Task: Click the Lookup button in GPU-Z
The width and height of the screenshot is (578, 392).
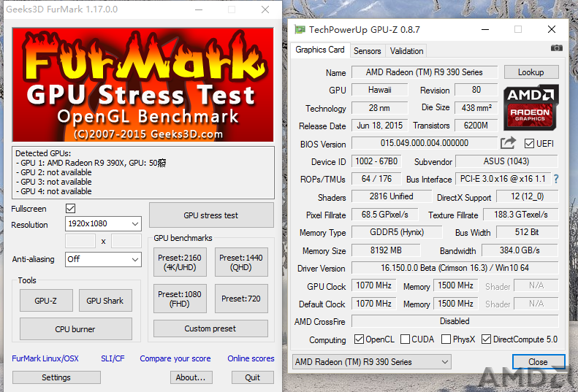Action: coord(531,72)
